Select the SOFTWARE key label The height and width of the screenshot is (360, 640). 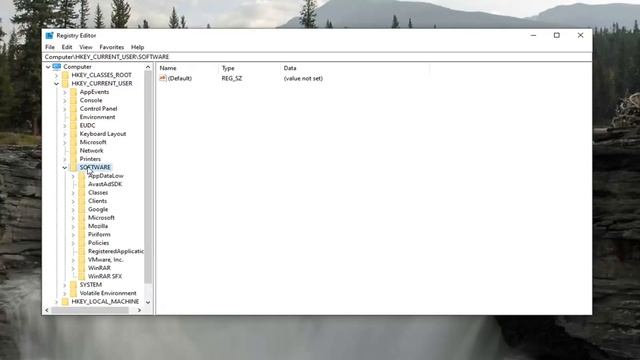[x=95, y=167]
